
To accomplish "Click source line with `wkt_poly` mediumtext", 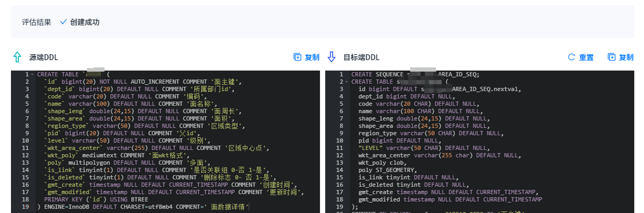I will (117, 155).
